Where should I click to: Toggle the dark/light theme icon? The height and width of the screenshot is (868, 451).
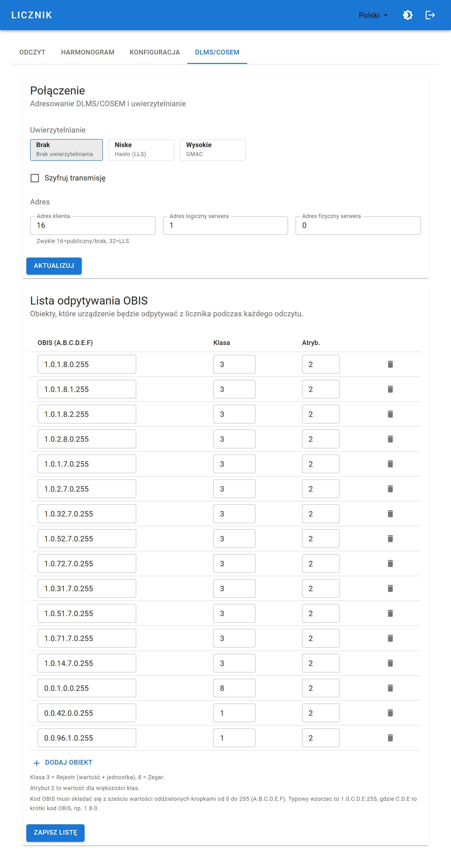[408, 15]
